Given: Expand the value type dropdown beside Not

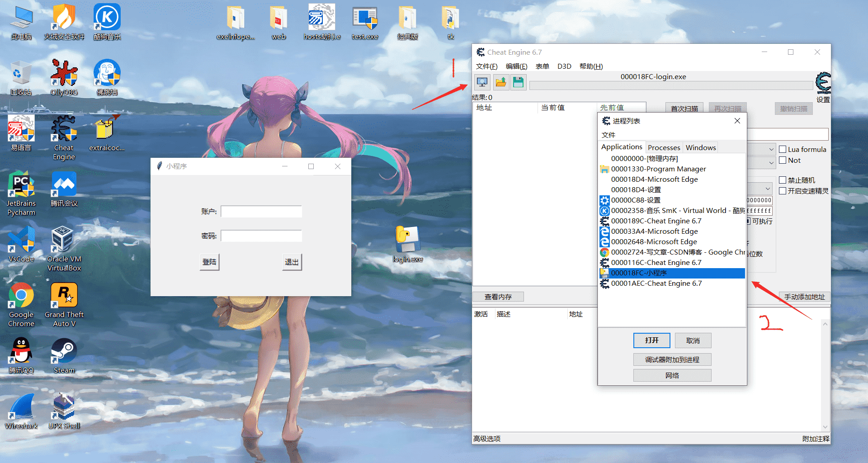Looking at the screenshot, I should pyautogui.click(x=771, y=162).
